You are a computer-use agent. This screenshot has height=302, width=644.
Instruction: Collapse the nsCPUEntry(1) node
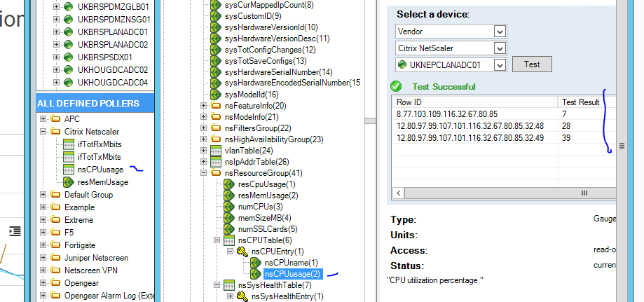pyautogui.click(x=230, y=252)
